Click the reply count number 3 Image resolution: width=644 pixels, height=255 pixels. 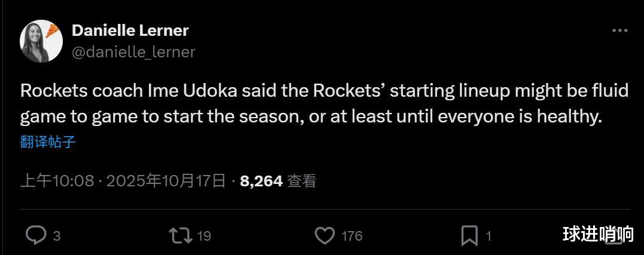point(57,236)
